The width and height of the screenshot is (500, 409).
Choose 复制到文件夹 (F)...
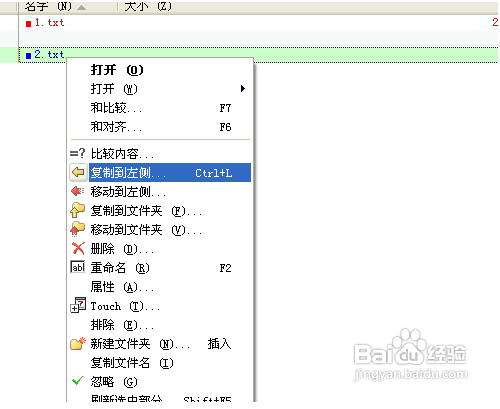pyautogui.click(x=160, y=210)
